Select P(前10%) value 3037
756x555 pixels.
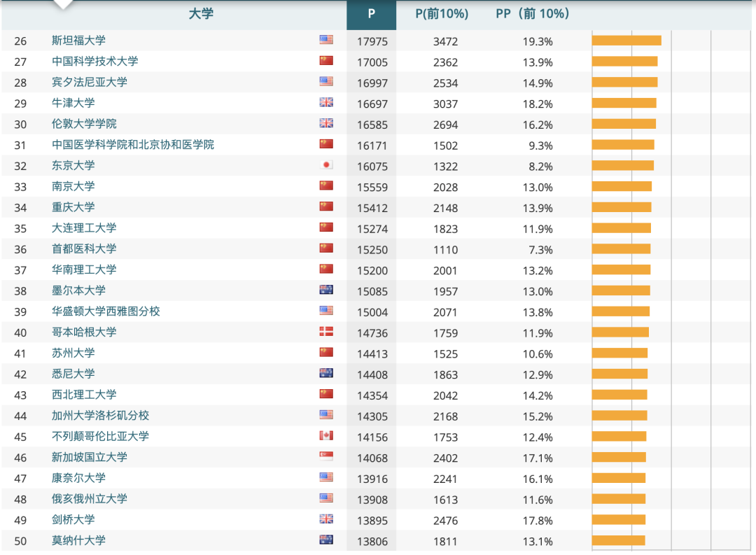tap(445, 104)
